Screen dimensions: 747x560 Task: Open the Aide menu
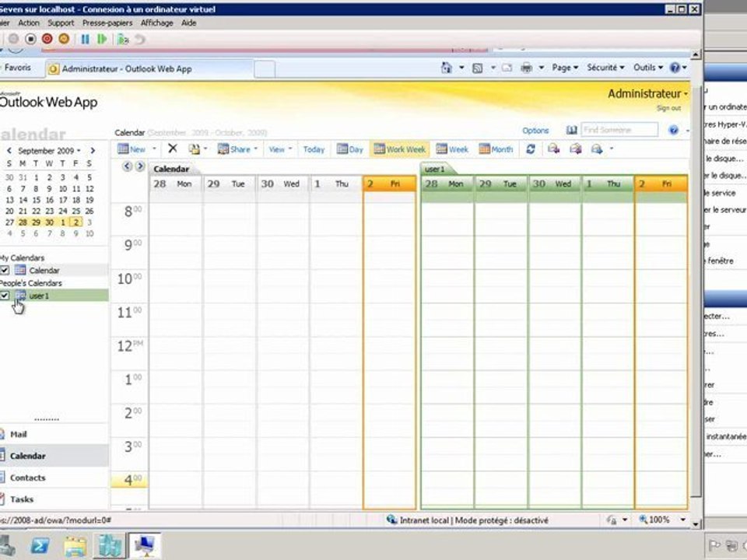tap(188, 23)
